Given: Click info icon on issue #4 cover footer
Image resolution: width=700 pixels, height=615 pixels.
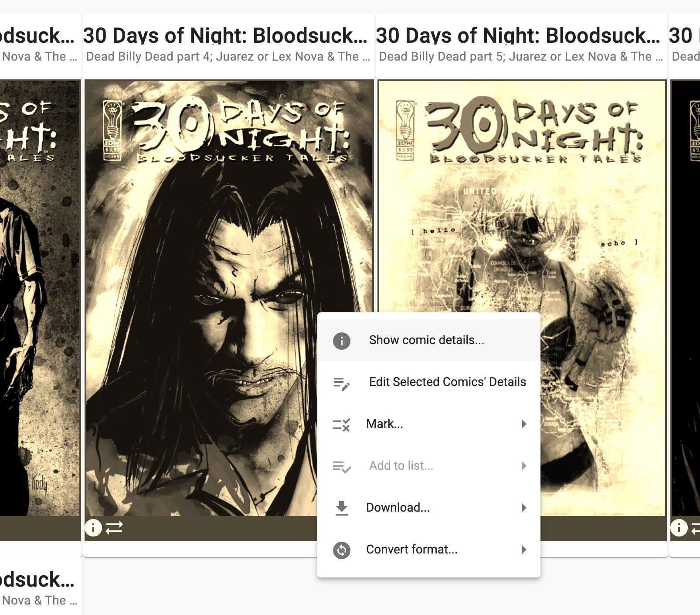Looking at the screenshot, I should pyautogui.click(x=93, y=528).
